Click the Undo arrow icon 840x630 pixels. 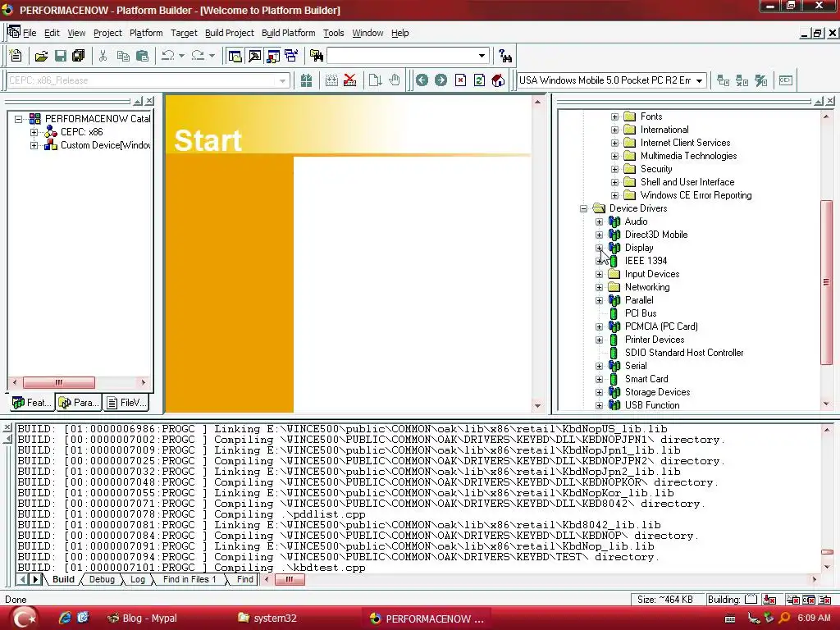pos(167,56)
